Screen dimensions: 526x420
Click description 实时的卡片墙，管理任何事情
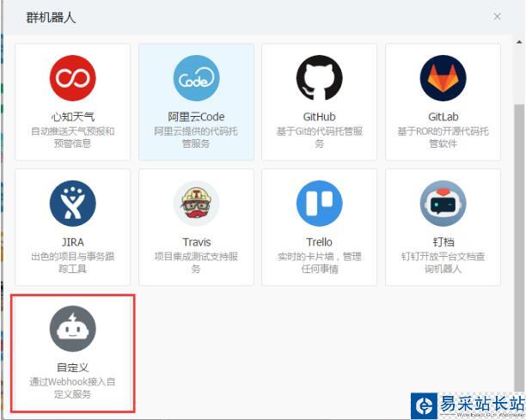(x=320, y=263)
